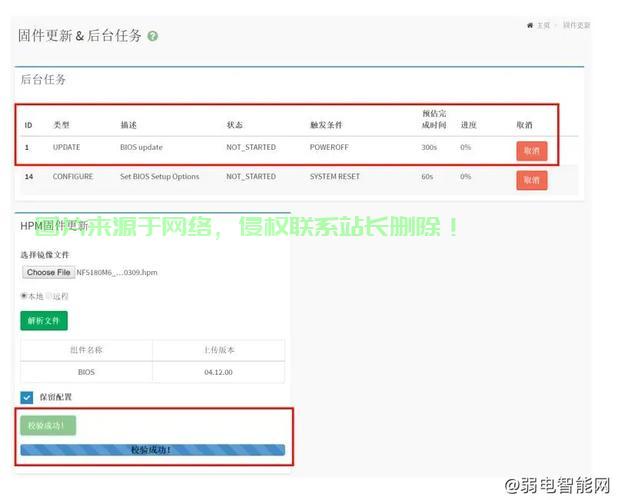Click the Choose File button
Screen dimensions: 618x500
[x=48, y=272]
